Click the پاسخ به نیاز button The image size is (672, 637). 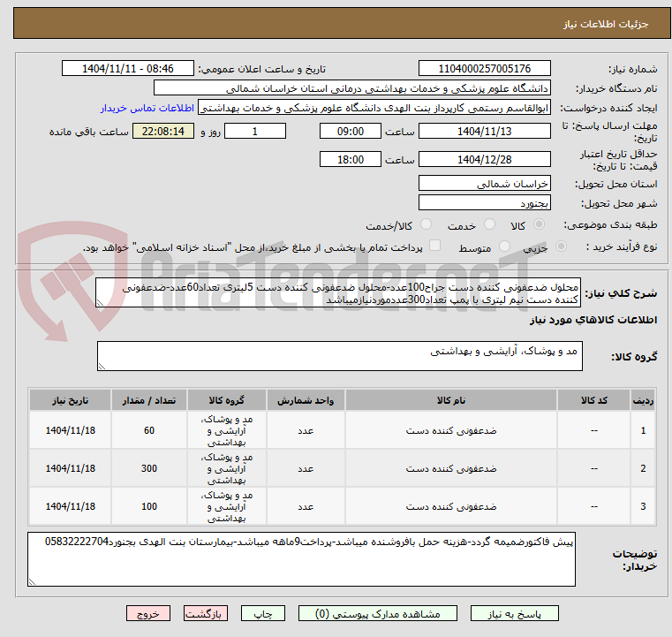pos(514,613)
